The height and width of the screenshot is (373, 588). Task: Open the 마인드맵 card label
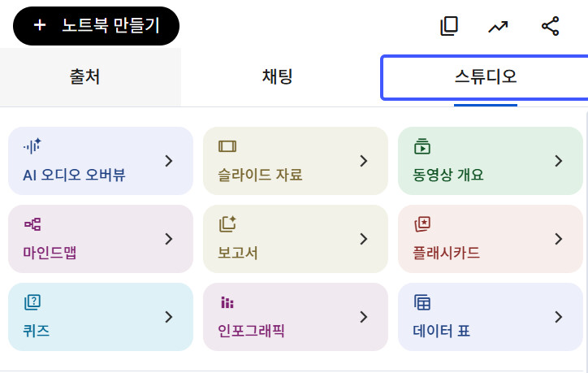50,253
